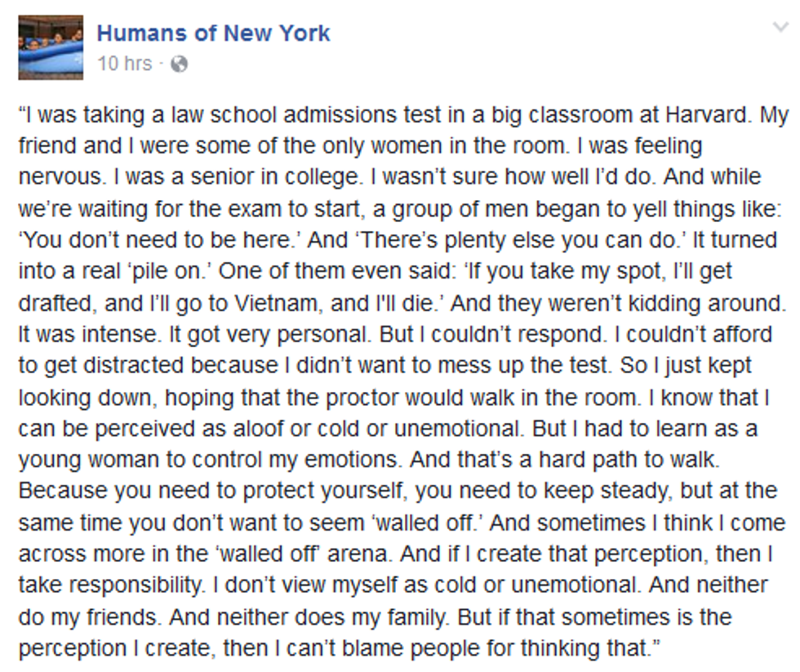The height and width of the screenshot is (672, 800).
Task: Click the public globe privacy icon
Action: (x=179, y=64)
